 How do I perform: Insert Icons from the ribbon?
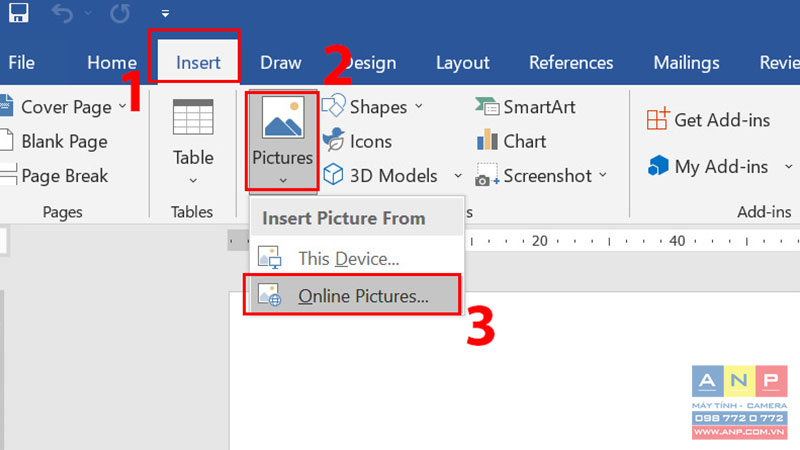358,141
